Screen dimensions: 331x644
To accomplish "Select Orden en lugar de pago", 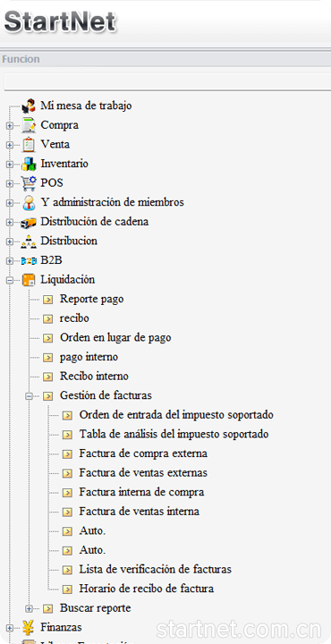I will point(115,337).
